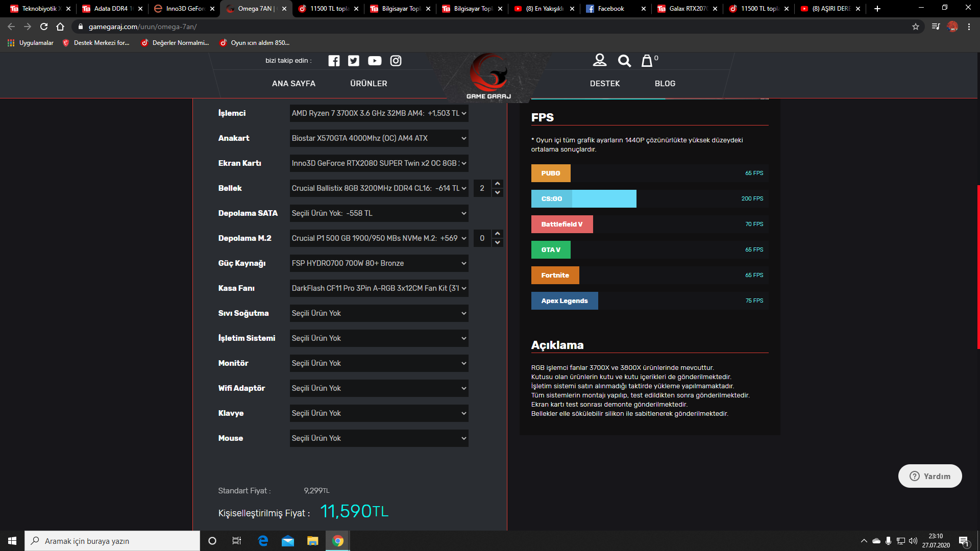
Task: Open notification center icon
Action: click(x=964, y=541)
